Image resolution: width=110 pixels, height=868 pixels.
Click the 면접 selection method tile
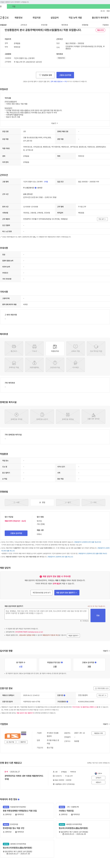(x=42, y=502)
